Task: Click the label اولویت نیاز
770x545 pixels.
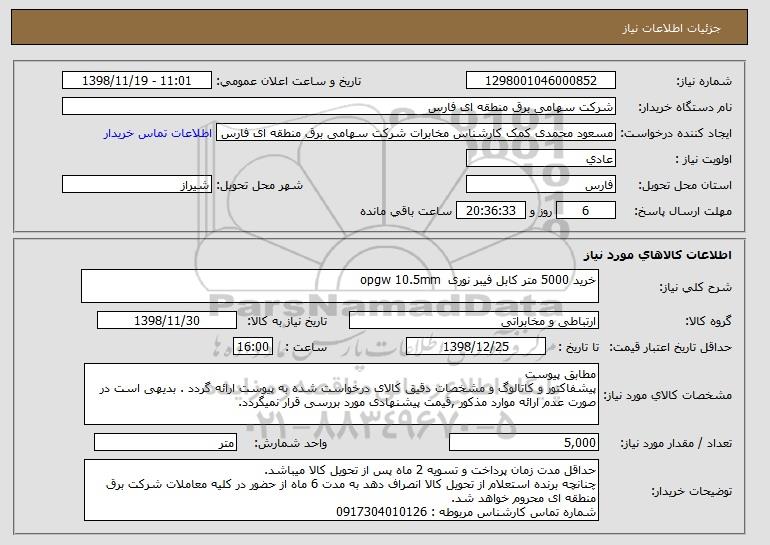Action: (704, 159)
